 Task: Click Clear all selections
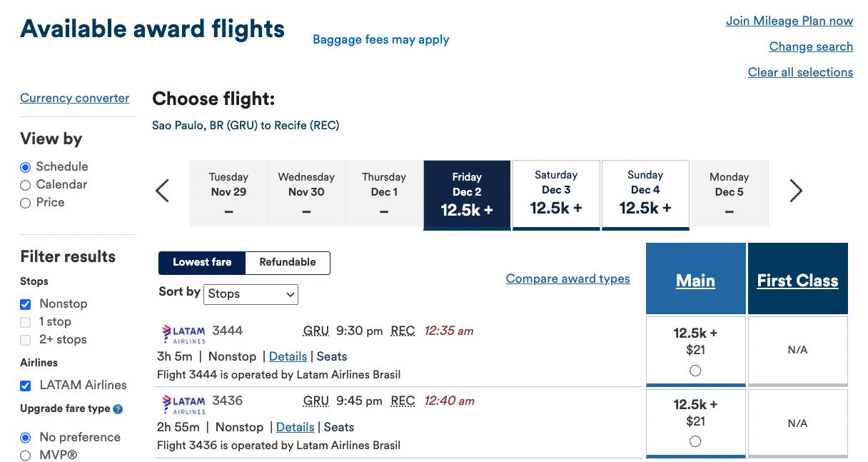(800, 72)
